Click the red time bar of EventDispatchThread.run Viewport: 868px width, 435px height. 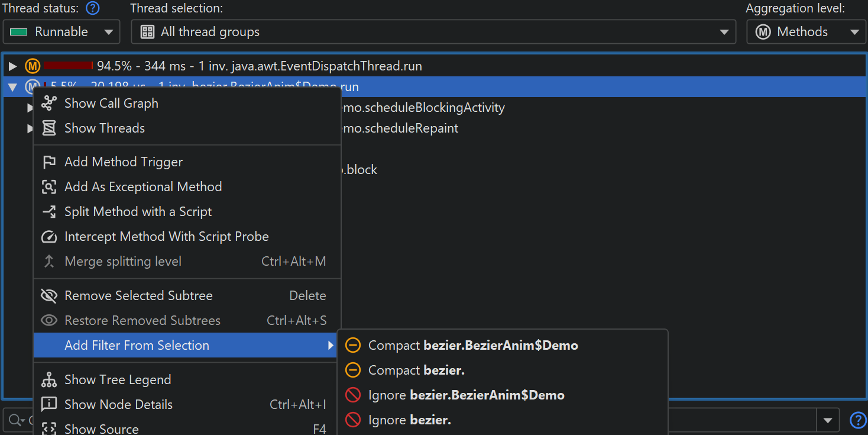[68, 66]
